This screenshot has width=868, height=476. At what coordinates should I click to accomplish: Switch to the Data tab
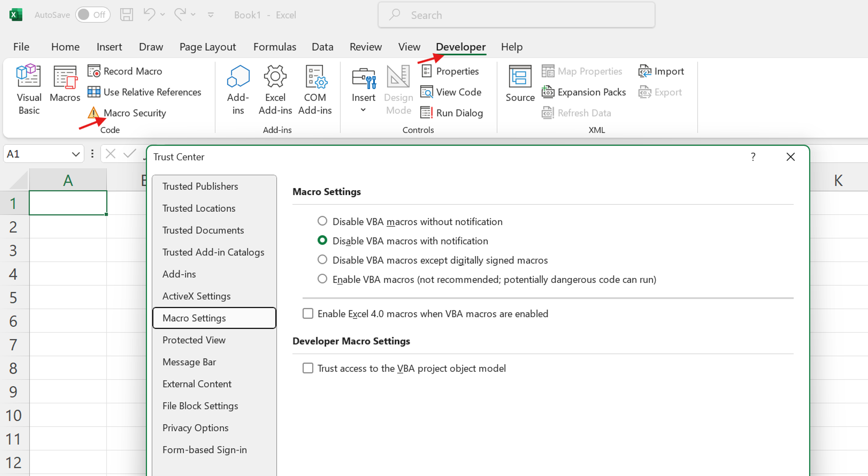322,47
